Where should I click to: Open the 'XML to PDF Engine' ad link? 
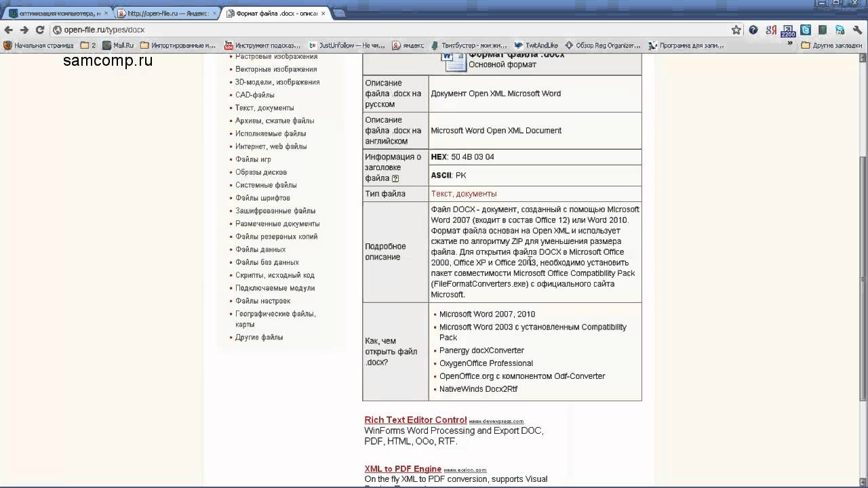[x=403, y=469]
